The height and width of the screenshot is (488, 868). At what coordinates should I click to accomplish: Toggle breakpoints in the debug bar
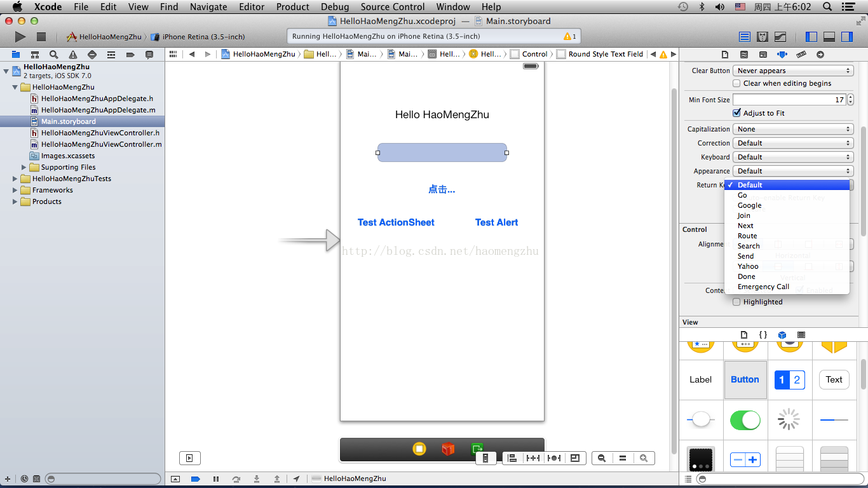196,479
